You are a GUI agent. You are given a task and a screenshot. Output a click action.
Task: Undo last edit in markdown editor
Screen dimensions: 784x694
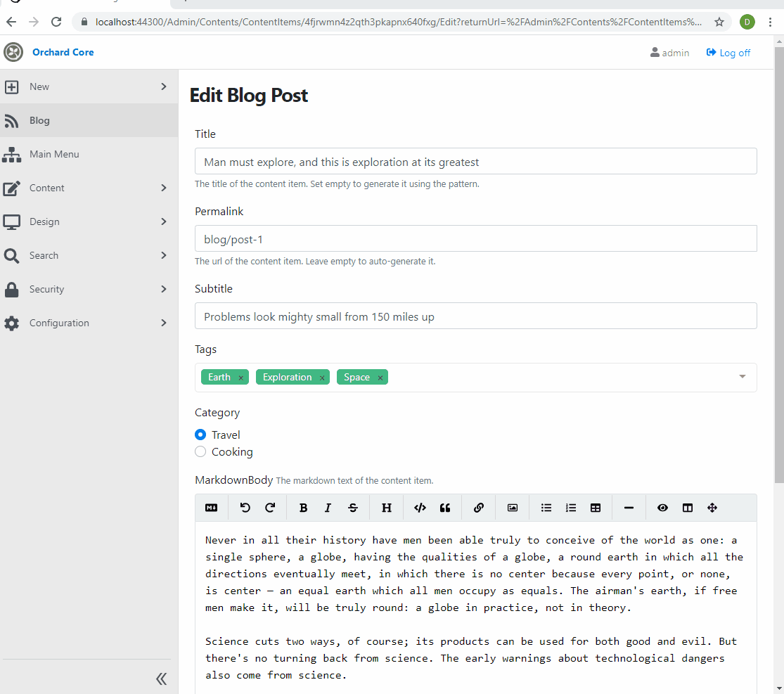tap(245, 508)
